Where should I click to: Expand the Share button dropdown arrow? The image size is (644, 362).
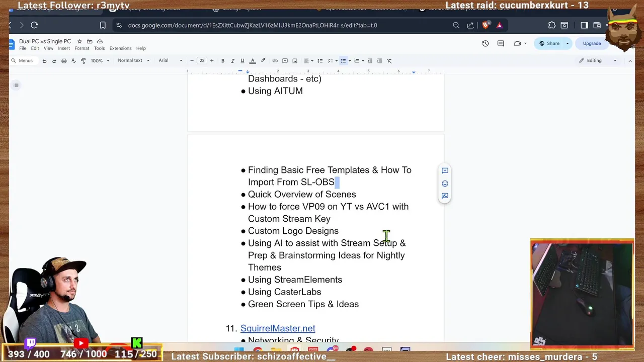tap(568, 44)
